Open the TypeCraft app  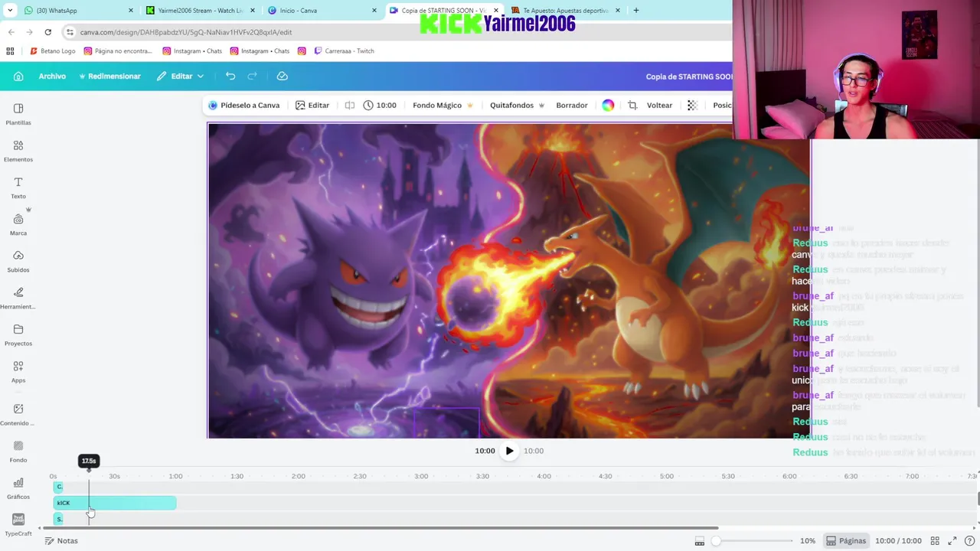pos(18,524)
